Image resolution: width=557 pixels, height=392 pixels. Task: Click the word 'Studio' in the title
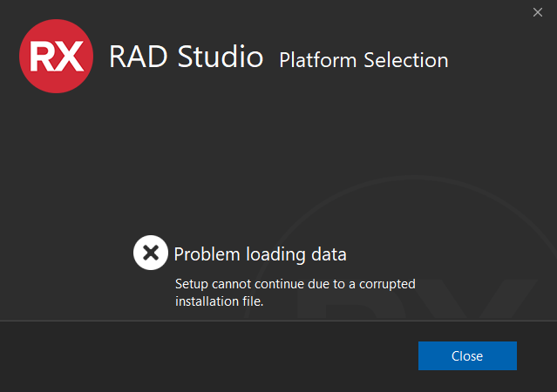click(x=221, y=57)
